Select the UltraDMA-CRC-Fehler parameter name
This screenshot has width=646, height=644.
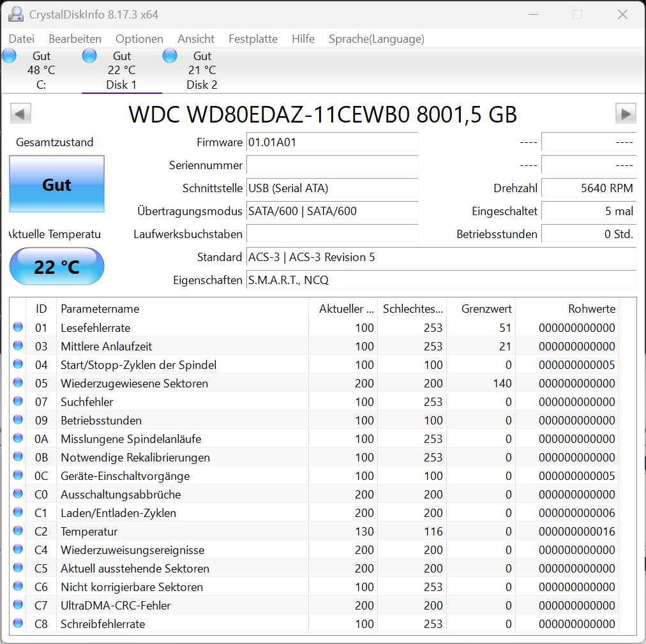click(116, 606)
